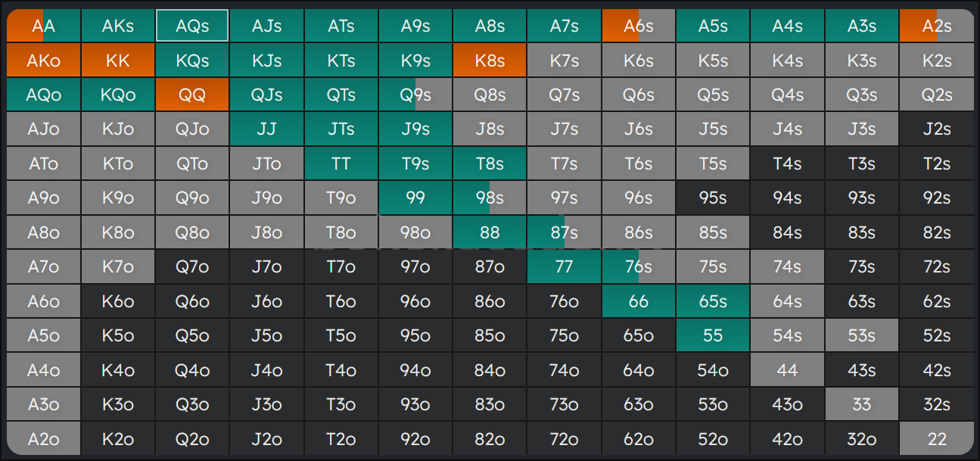Select the KQo teal cell

118,95
